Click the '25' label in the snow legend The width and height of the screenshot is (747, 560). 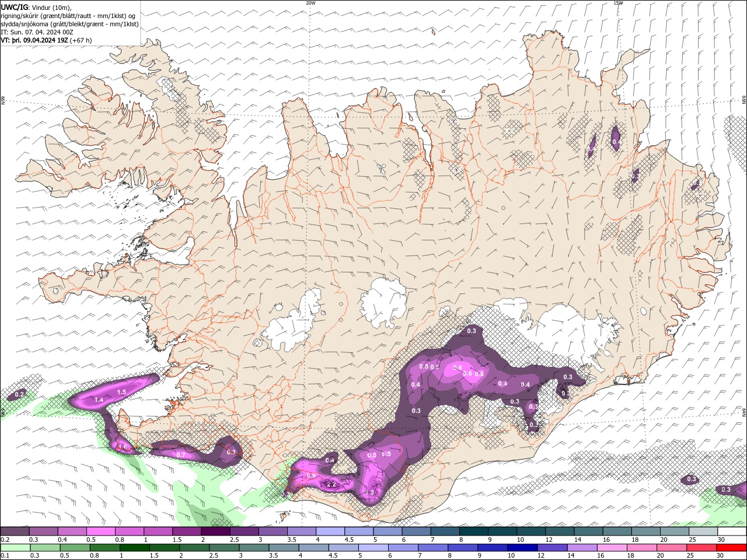click(x=692, y=540)
